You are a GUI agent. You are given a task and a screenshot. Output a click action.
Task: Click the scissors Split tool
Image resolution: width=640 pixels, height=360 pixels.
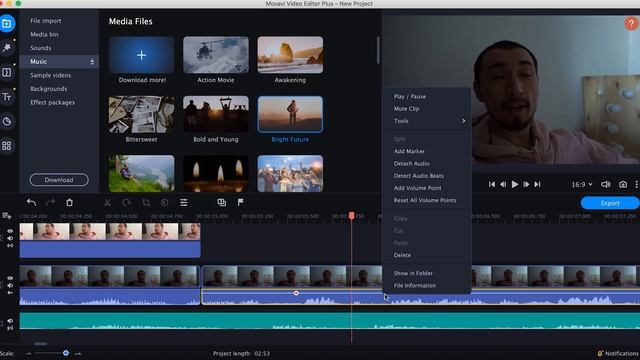(107, 202)
